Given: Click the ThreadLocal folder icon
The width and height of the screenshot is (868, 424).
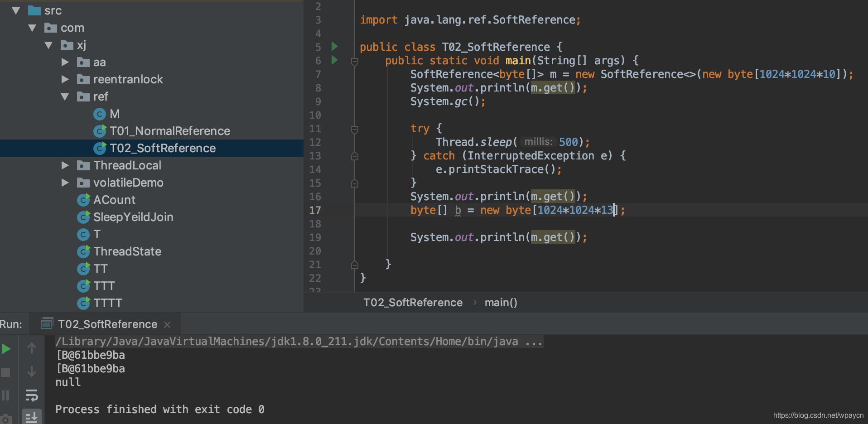Looking at the screenshot, I should pos(83,165).
